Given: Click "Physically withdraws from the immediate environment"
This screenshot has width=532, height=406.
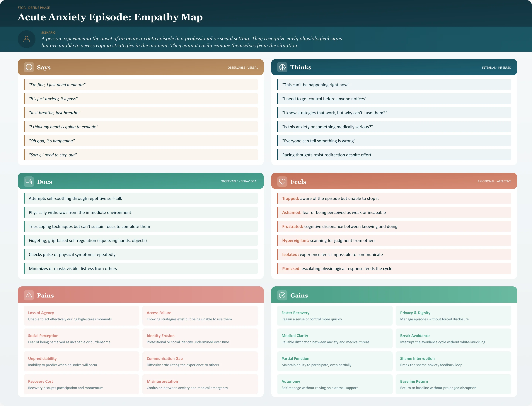Looking at the screenshot, I should pos(141,212).
